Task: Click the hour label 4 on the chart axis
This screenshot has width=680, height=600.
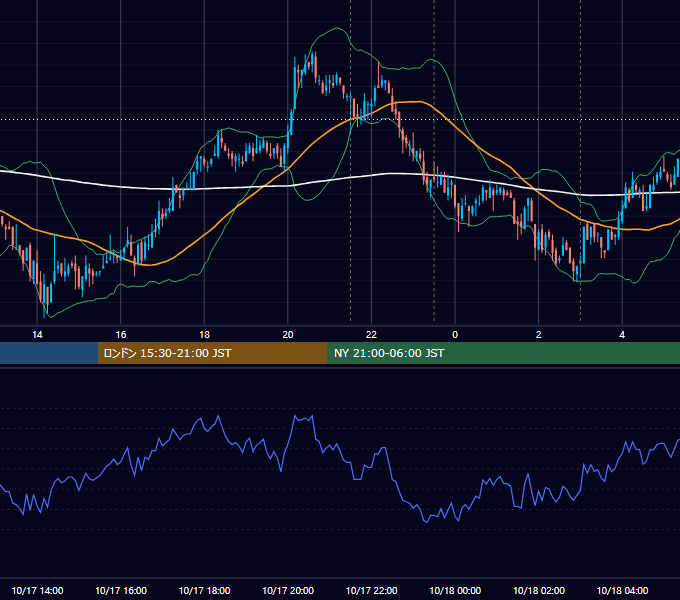Action: pos(622,335)
